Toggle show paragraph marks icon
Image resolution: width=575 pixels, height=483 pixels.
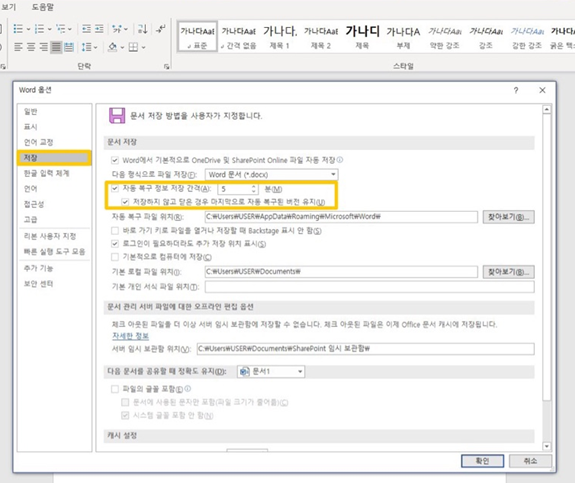(161, 29)
